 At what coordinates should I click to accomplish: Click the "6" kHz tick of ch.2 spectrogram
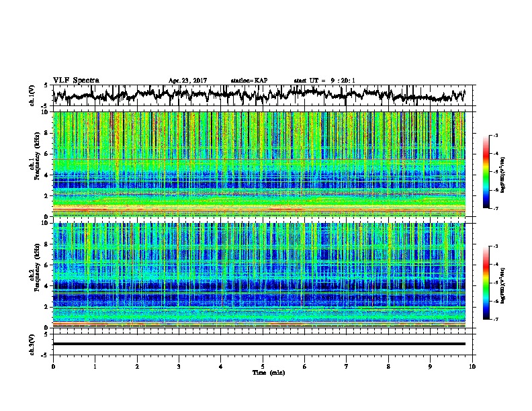(x=46, y=265)
